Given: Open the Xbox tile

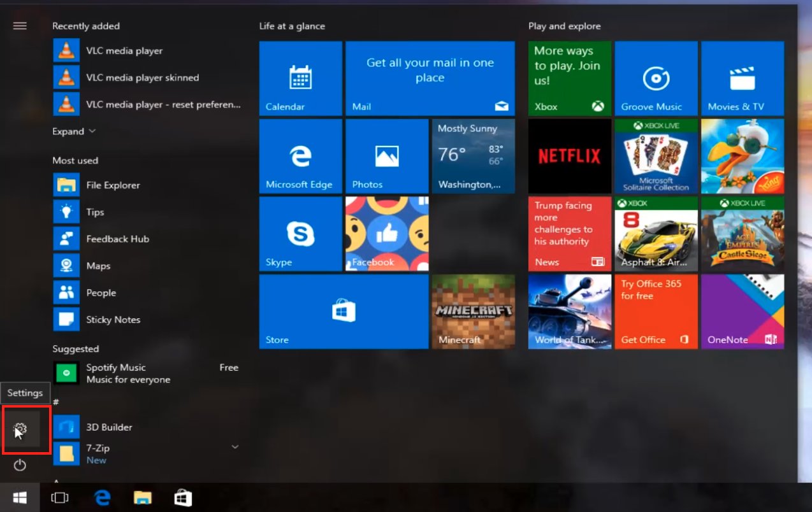Looking at the screenshot, I should [x=570, y=78].
